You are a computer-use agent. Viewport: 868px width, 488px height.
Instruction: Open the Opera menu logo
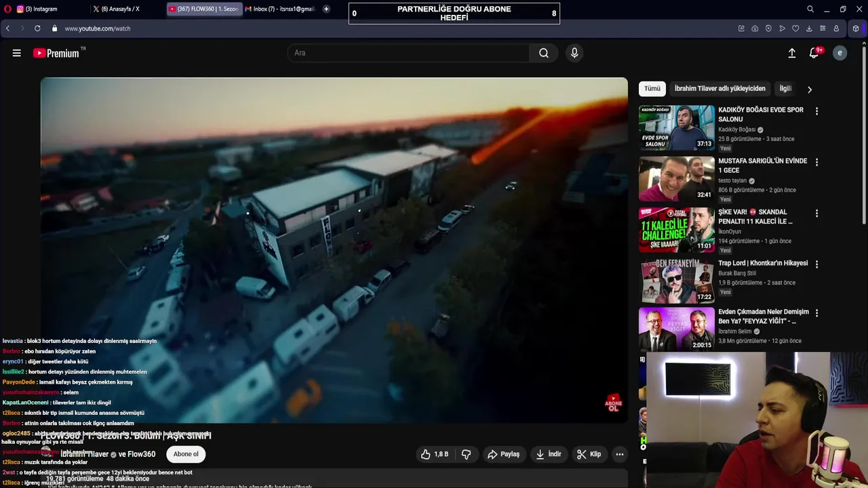pyautogui.click(x=7, y=9)
